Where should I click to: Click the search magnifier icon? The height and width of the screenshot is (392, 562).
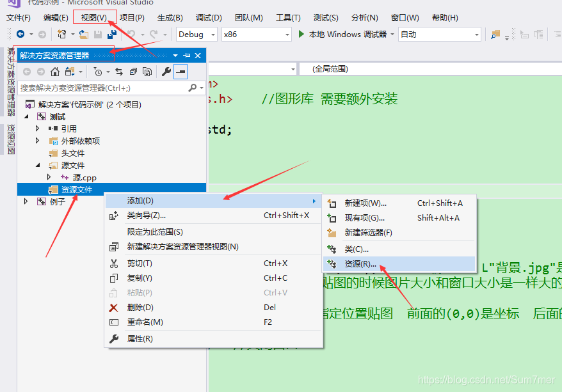193,88
